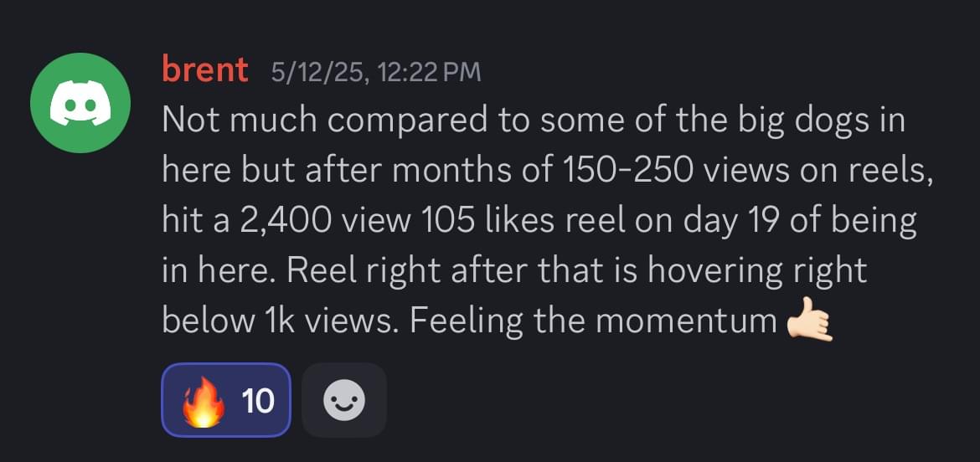
Task: Click brent's green Discord avatar
Action: [80, 103]
